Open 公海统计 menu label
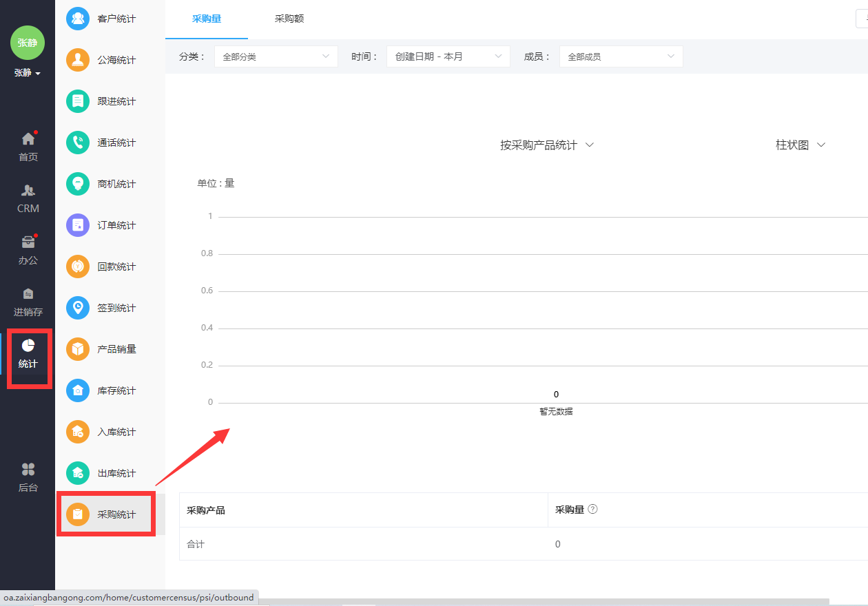 (117, 60)
